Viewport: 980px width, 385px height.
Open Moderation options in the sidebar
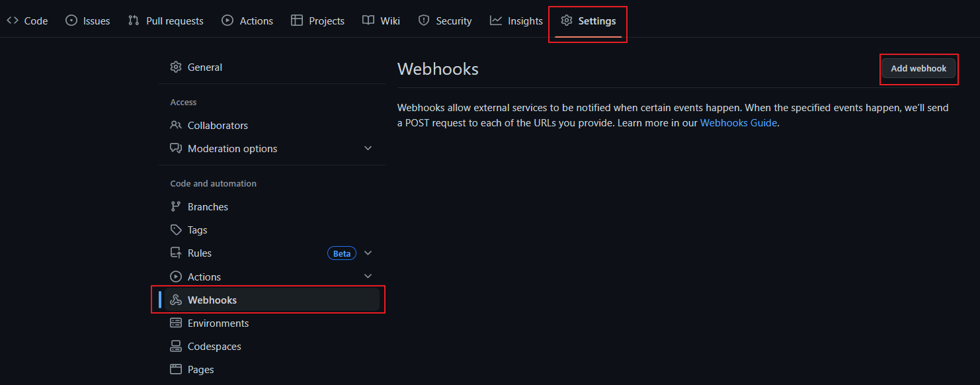[x=272, y=148]
